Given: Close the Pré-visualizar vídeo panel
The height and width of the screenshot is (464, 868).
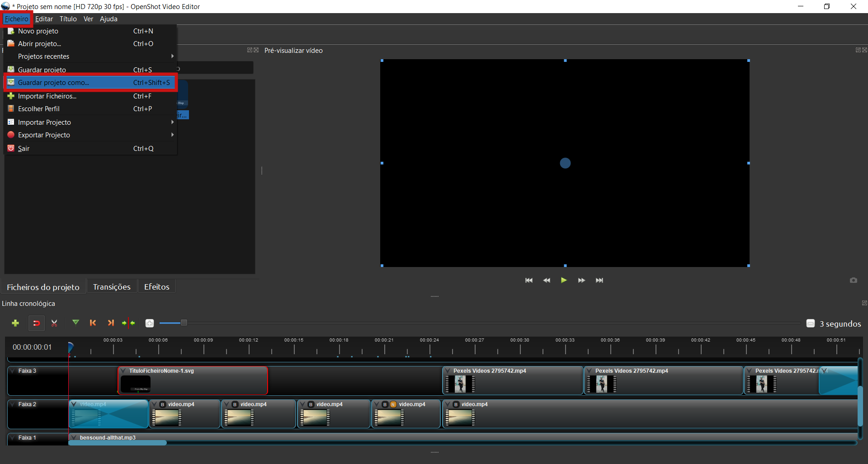Looking at the screenshot, I should 864,50.
